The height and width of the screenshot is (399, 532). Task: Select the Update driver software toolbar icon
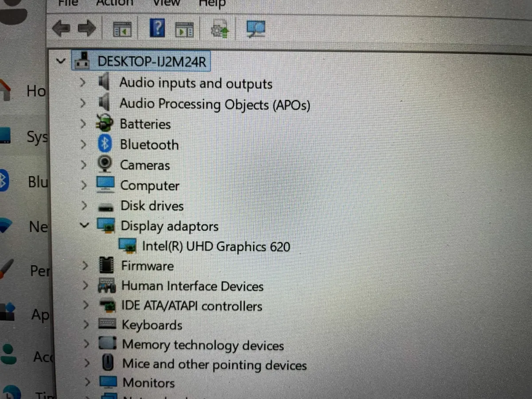(x=219, y=28)
